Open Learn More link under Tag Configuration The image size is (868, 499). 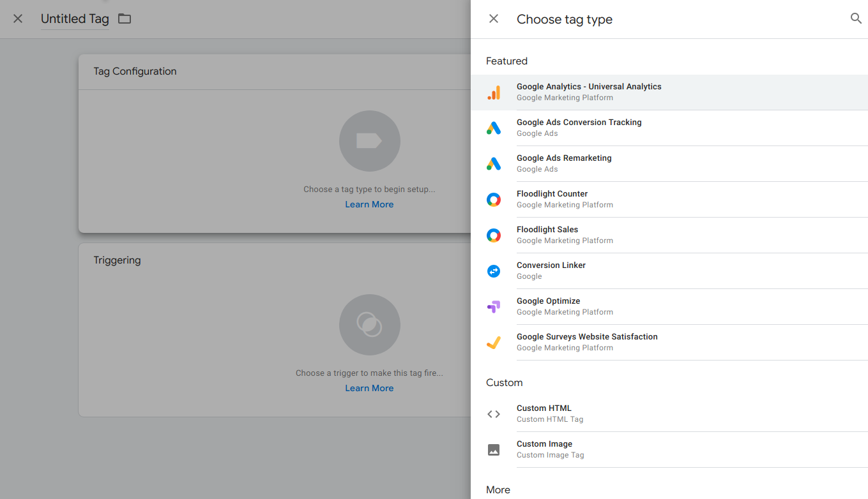[369, 204]
